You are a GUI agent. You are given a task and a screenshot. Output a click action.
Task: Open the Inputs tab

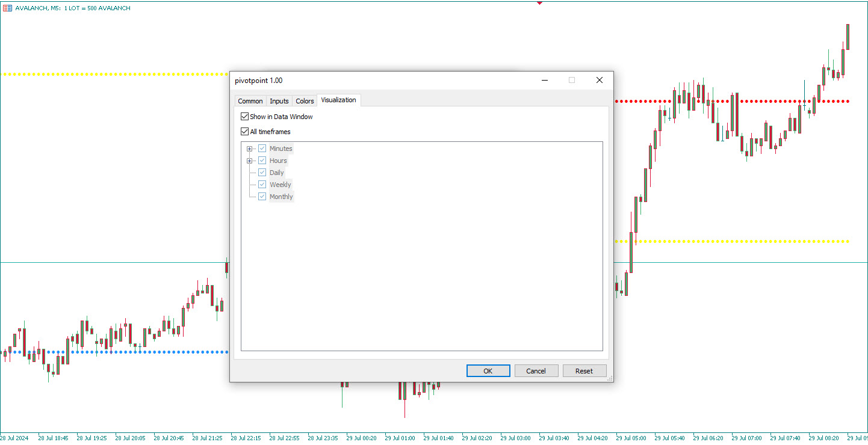point(279,101)
